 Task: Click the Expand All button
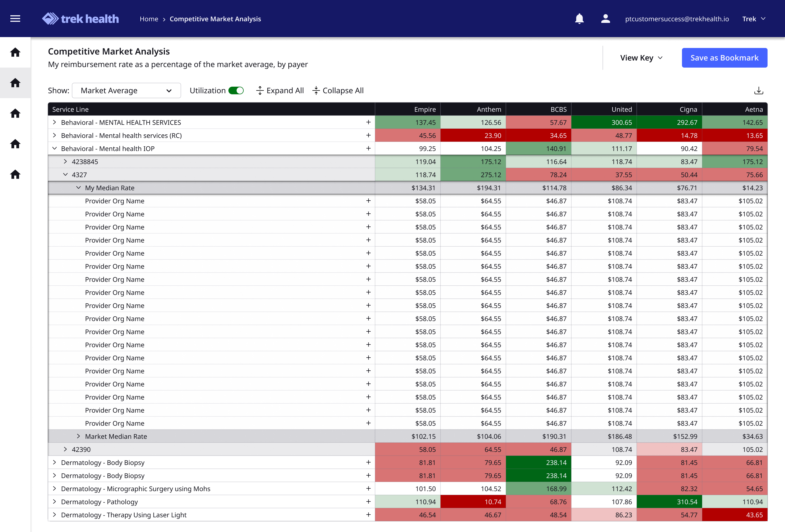[280, 90]
